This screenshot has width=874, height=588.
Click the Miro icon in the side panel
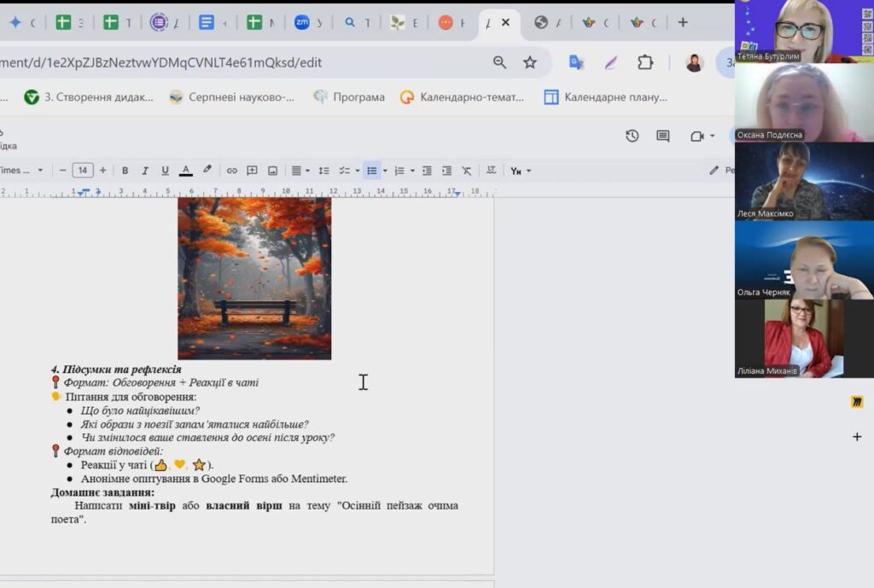[857, 402]
